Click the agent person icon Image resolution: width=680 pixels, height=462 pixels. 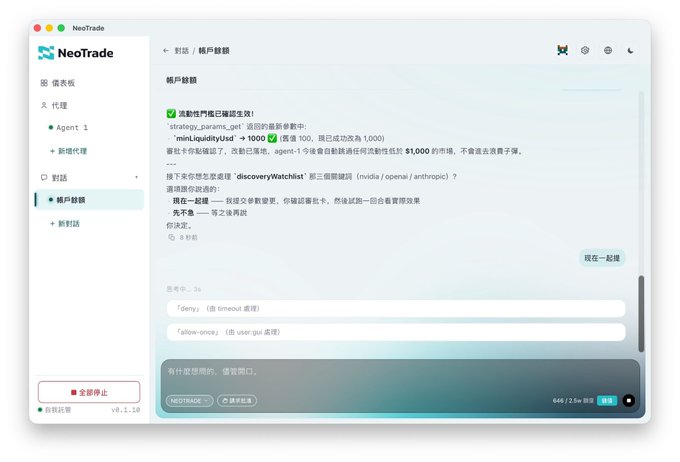[44, 105]
